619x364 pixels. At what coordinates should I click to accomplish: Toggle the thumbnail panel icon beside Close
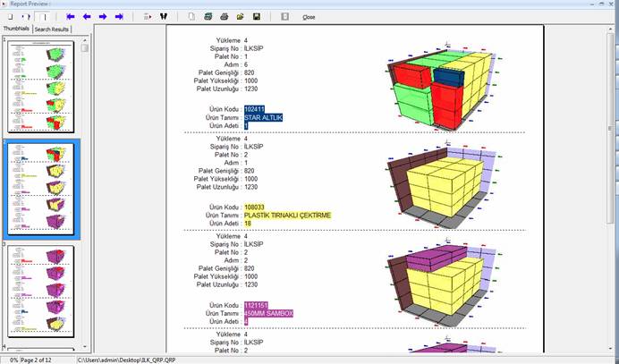click(284, 16)
